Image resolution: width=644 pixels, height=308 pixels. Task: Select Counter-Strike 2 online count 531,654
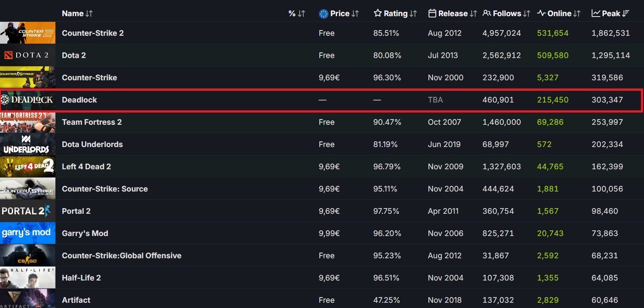click(x=553, y=33)
